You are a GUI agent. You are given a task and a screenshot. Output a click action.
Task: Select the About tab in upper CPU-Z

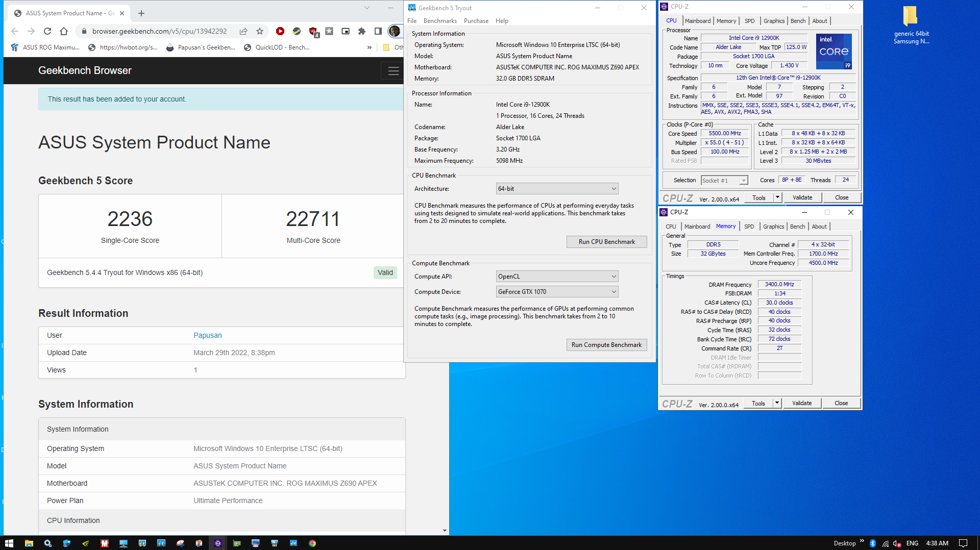pyautogui.click(x=820, y=21)
